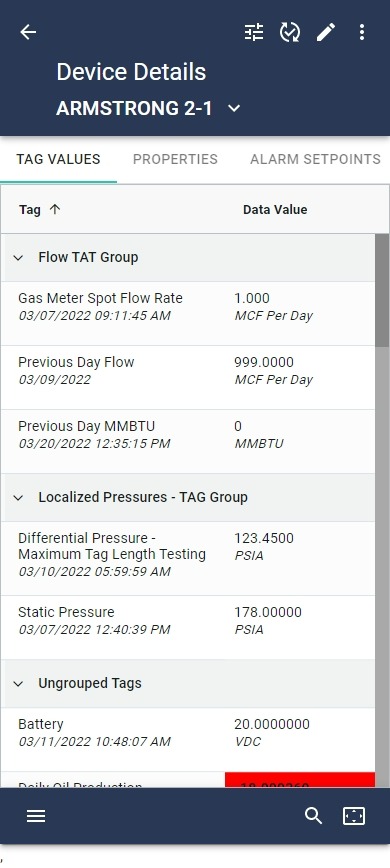The height and width of the screenshot is (868, 390).
Task: Click the vertical scrollbar thumb
Action: pyautogui.click(x=382, y=290)
